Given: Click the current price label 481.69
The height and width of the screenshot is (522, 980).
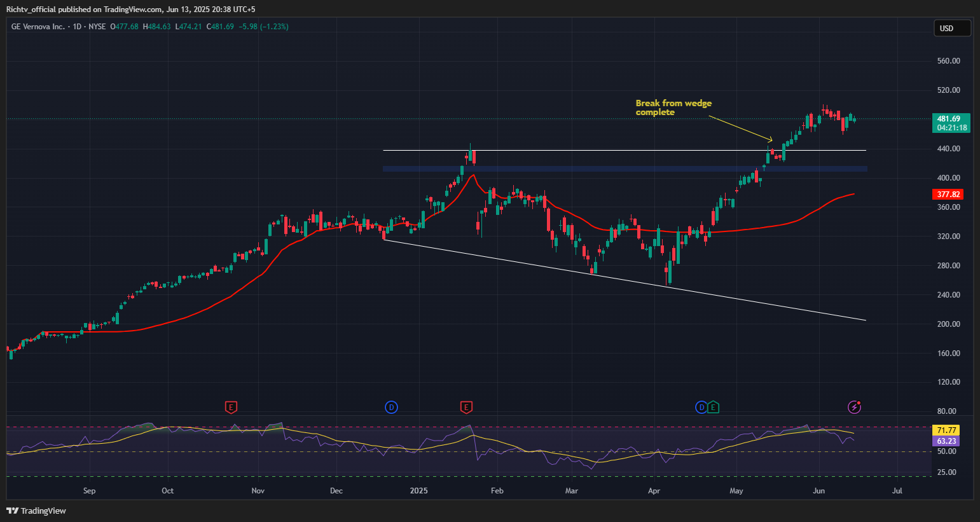Looking at the screenshot, I should click(x=951, y=119).
